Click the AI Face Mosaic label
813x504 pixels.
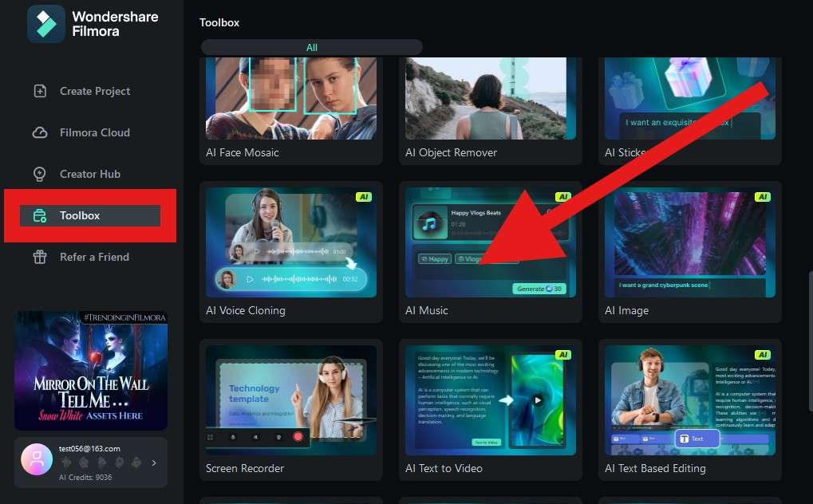point(242,152)
